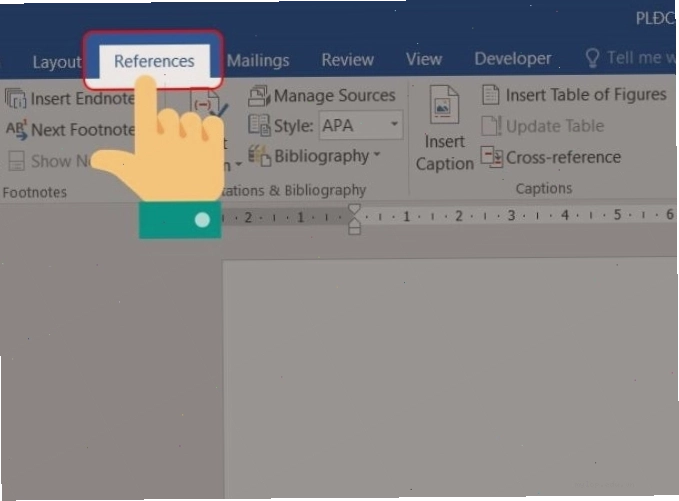Open Cross-reference dialog
This screenshot has height=501, width=679.
pos(563,157)
